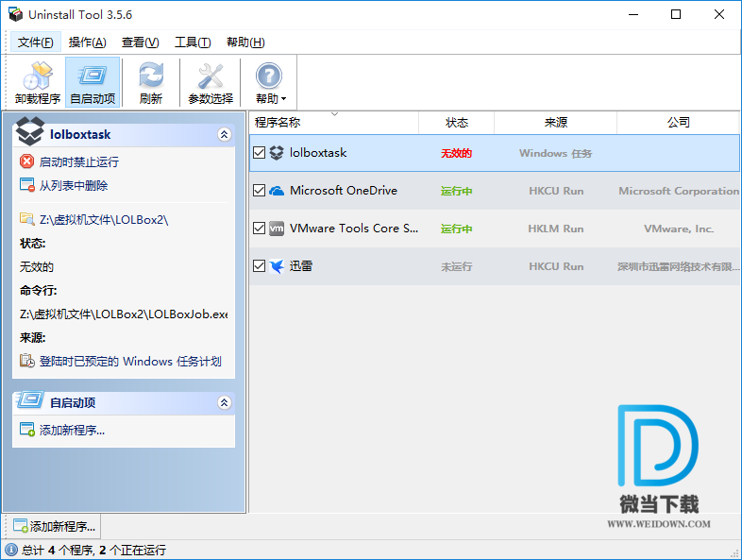Open the 文件(F) menu
Image resolution: width=742 pixels, height=560 pixels.
tap(36, 42)
